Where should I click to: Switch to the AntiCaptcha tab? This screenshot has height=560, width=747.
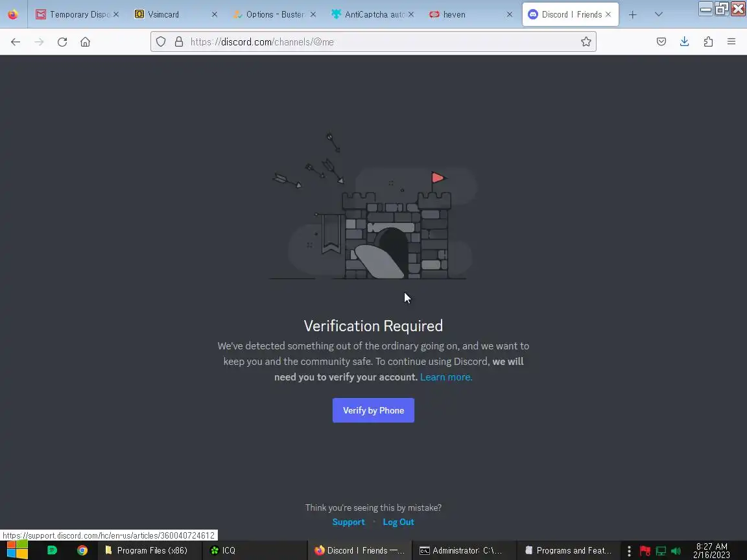(373, 15)
